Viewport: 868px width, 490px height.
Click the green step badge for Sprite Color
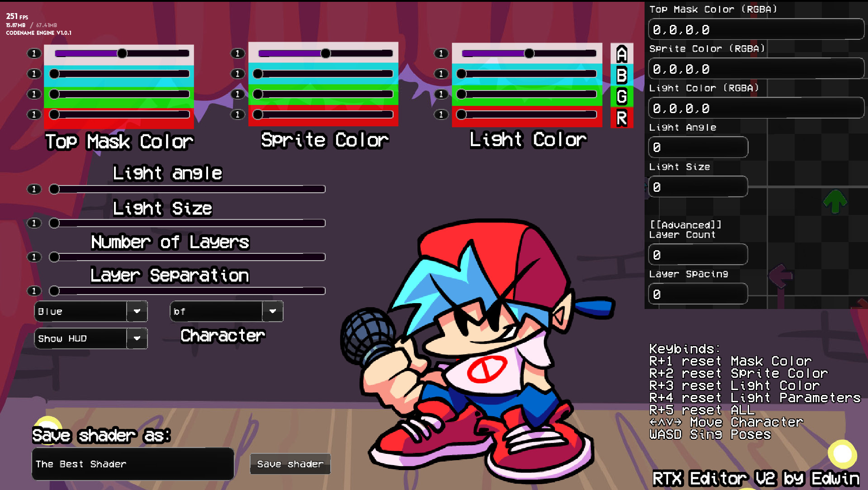pos(237,94)
